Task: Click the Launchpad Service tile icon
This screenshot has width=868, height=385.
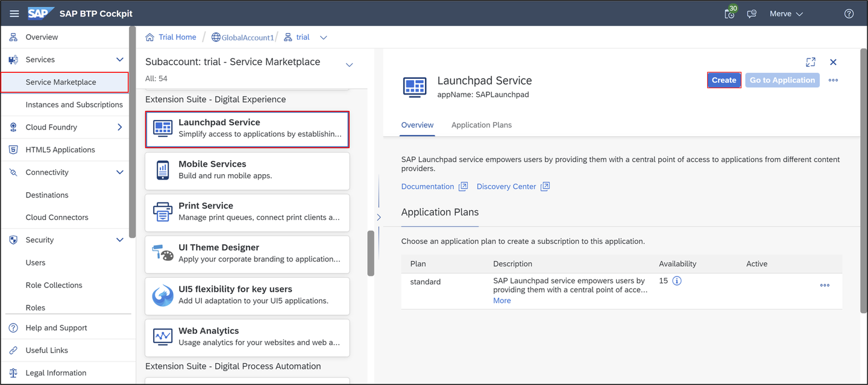Action: pyautogui.click(x=163, y=128)
